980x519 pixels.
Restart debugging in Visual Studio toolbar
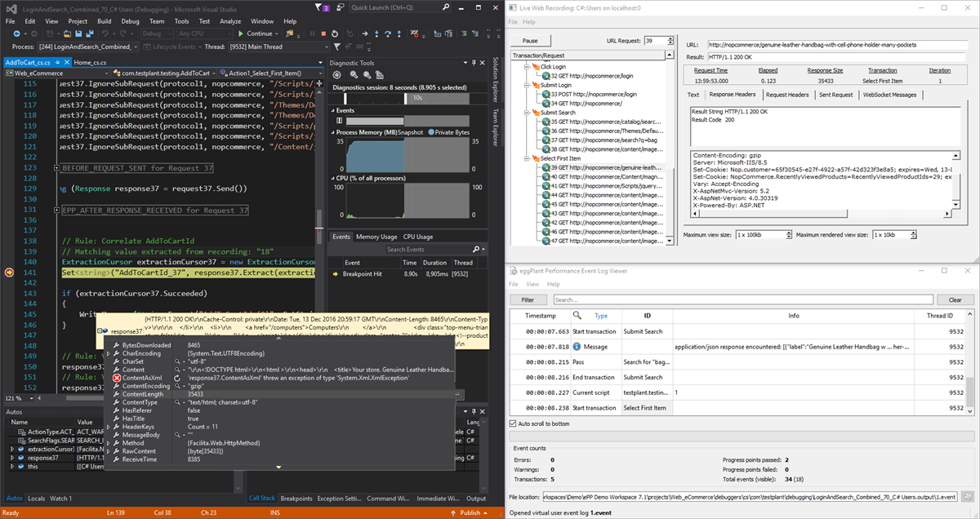(x=334, y=33)
